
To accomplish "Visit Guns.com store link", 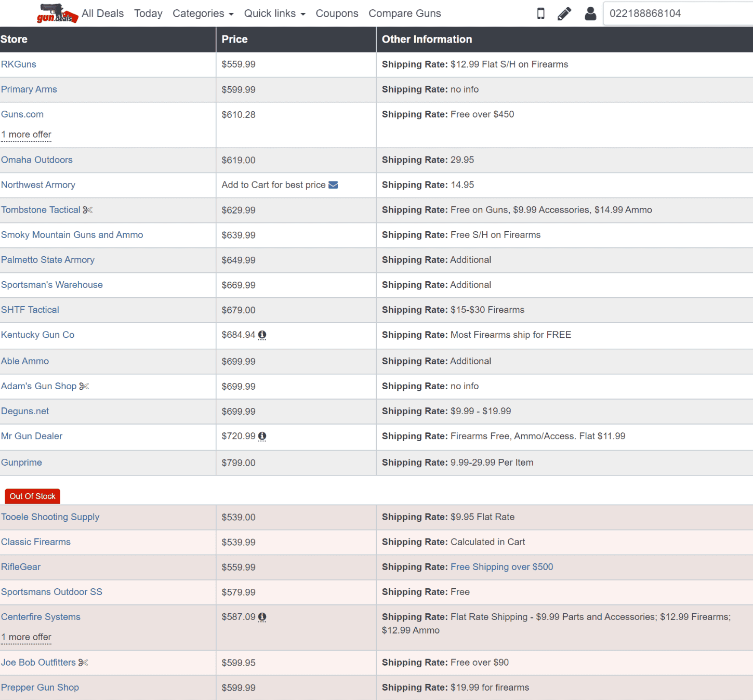I will pos(22,114).
